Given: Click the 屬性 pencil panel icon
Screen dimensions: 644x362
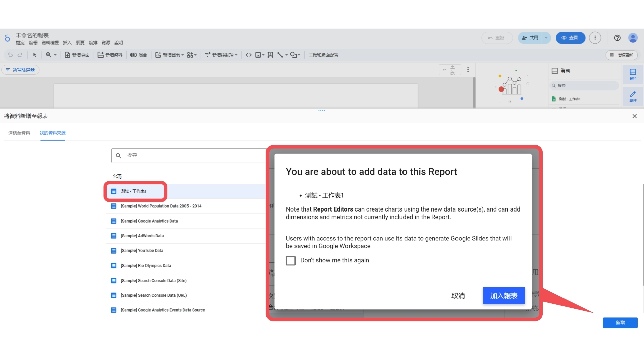Looking at the screenshot, I should [x=633, y=96].
